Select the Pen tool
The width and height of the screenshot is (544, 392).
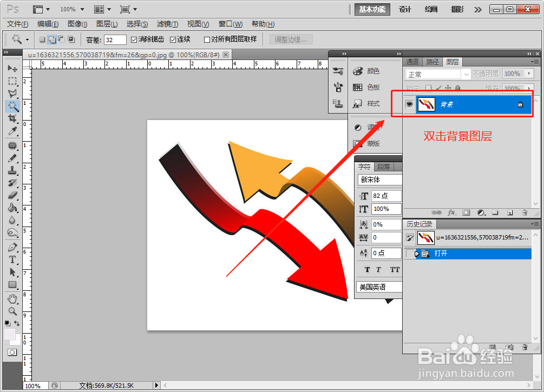coord(12,247)
